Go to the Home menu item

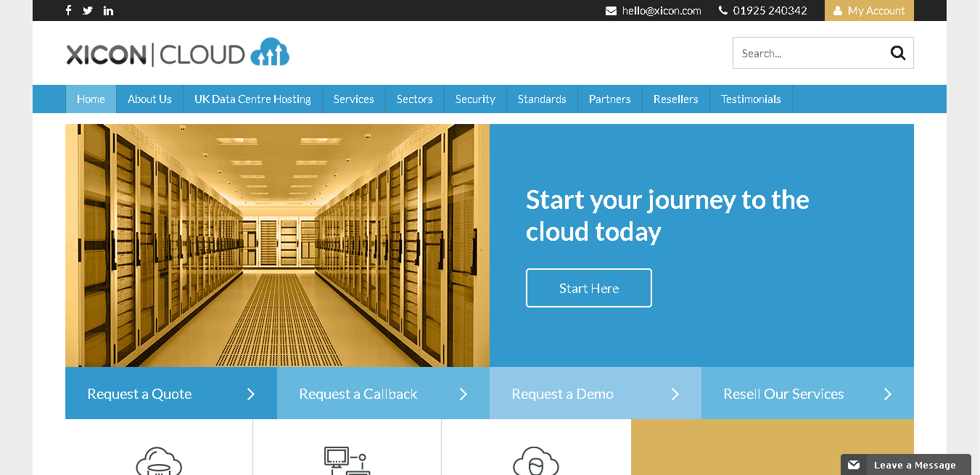point(91,99)
